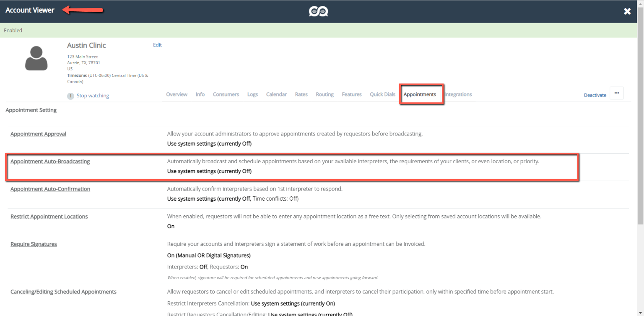Open the Routing tab
The image size is (644, 316).
tap(325, 94)
